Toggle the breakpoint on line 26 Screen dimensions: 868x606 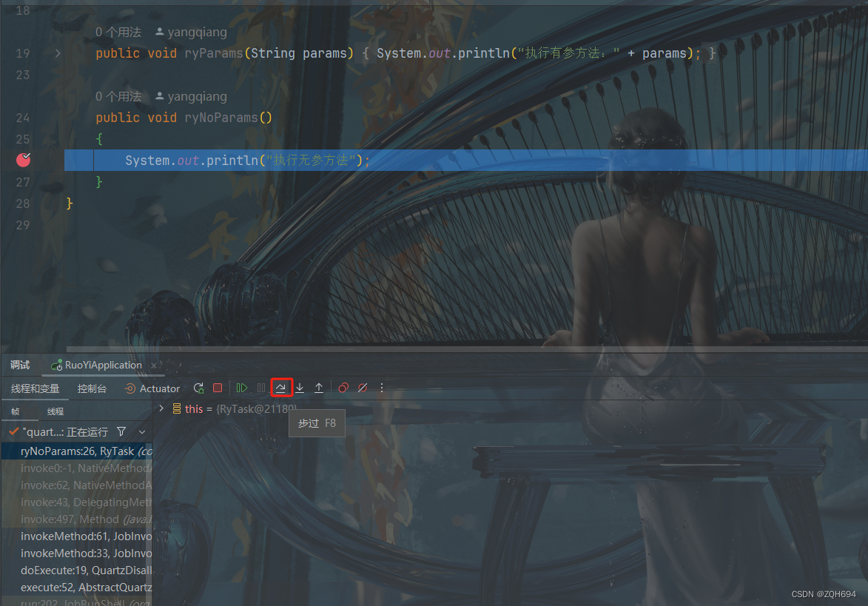tap(23, 160)
